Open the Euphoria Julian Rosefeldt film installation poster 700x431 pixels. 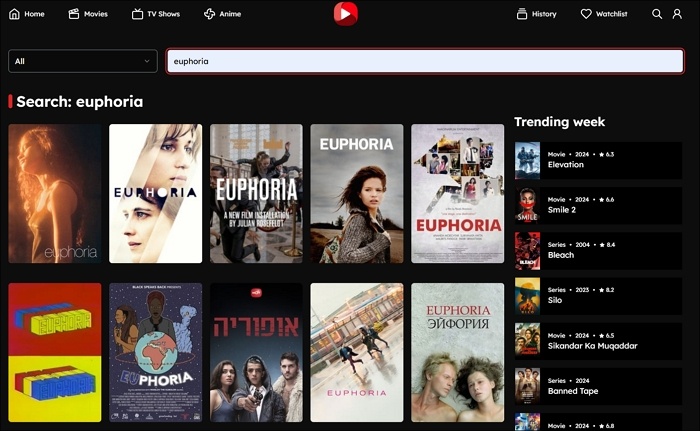coord(256,193)
